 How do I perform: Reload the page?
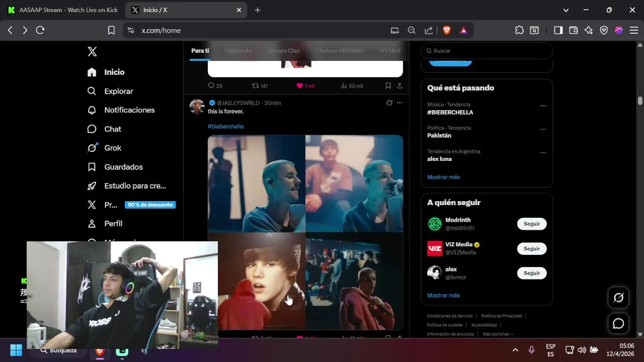pyautogui.click(x=40, y=30)
